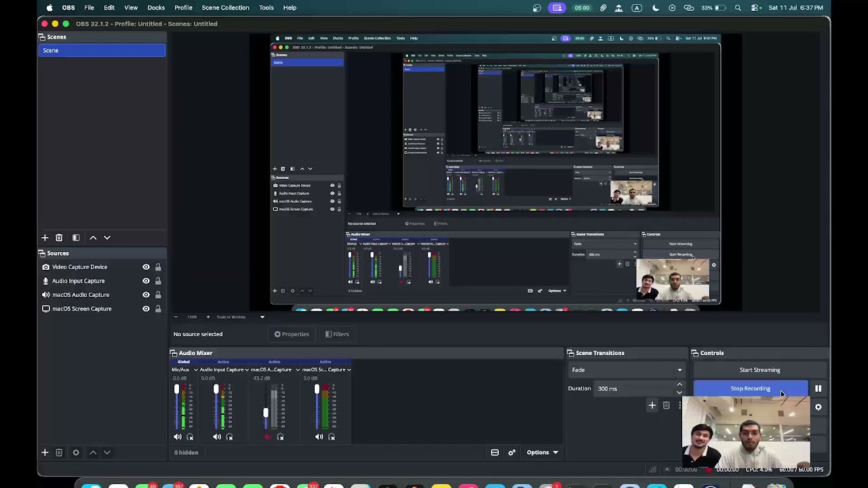
Task: Remove selected scene with trash icon
Action: 59,238
